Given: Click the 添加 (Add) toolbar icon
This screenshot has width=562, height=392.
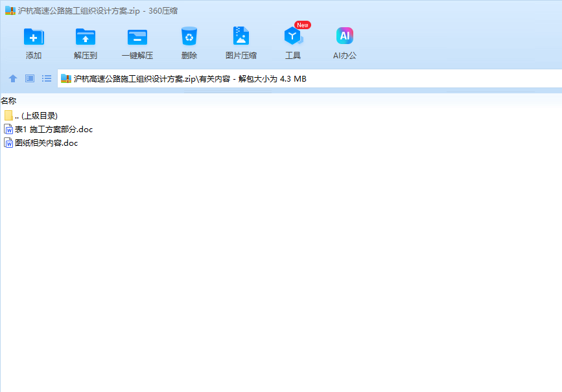Looking at the screenshot, I should coord(34,37).
